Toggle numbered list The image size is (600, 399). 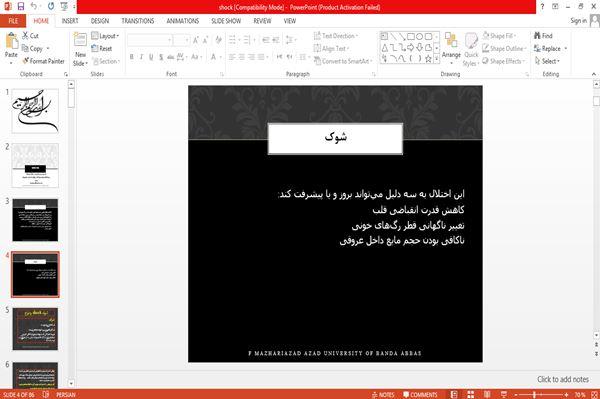tap(248, 39)
